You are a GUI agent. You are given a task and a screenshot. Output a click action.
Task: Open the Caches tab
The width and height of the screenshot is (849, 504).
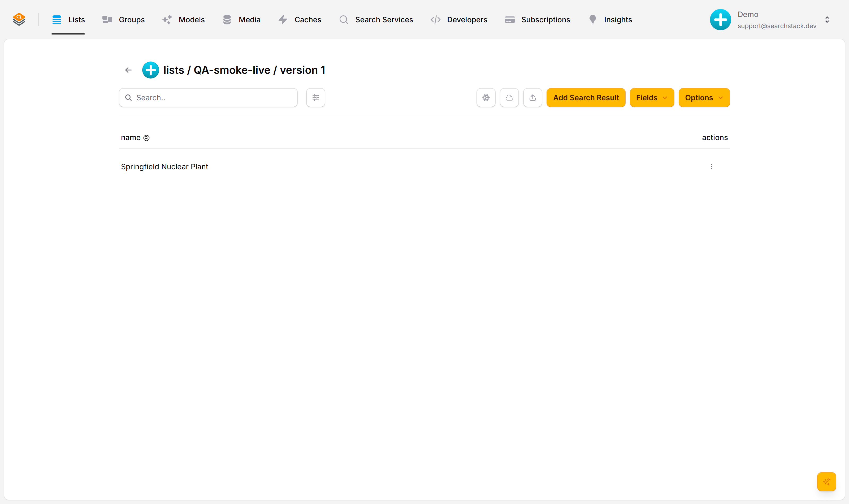tap(300, 20)
